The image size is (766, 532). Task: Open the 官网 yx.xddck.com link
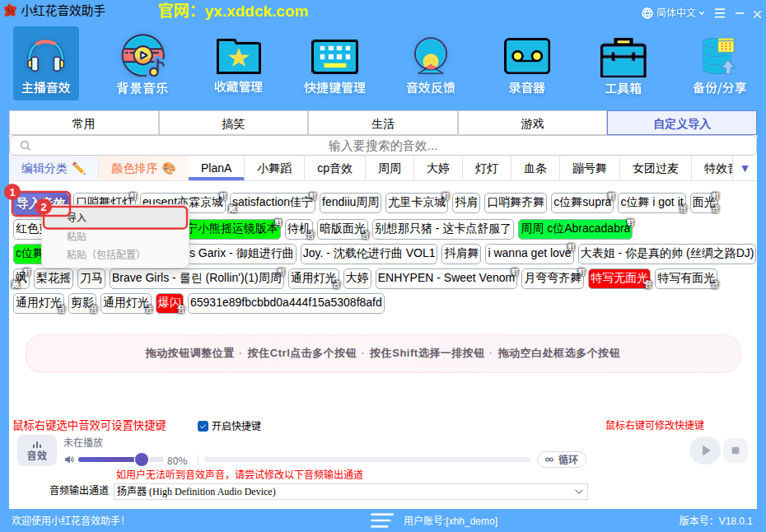[x=233, y=12]
